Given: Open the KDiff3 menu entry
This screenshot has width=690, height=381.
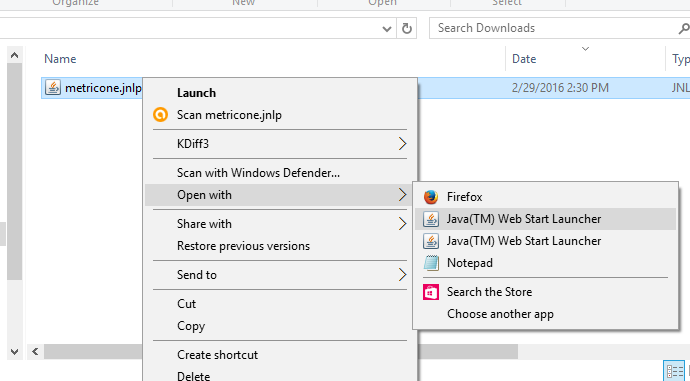Looking at the screenshot, I should (x=281, y=143).
